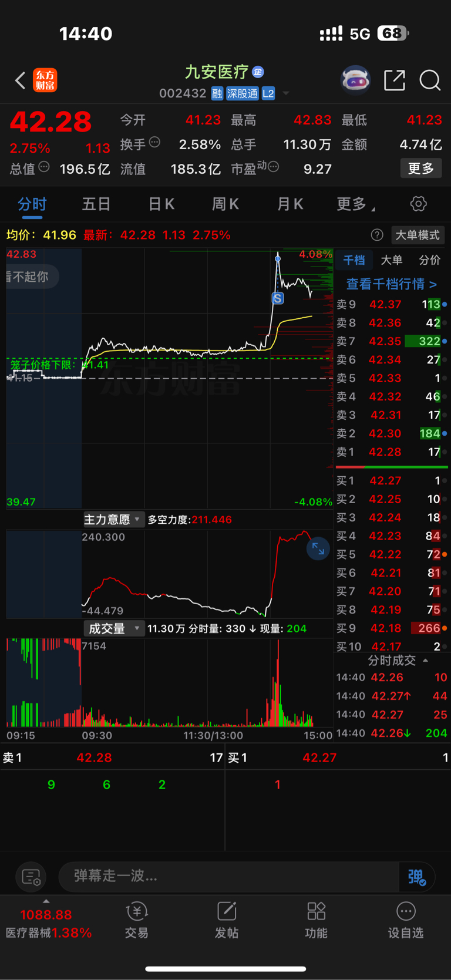This screenshot has width=451, height=980.
Task: Open the danmaku list settings icon
Action: tap(31, 877)
